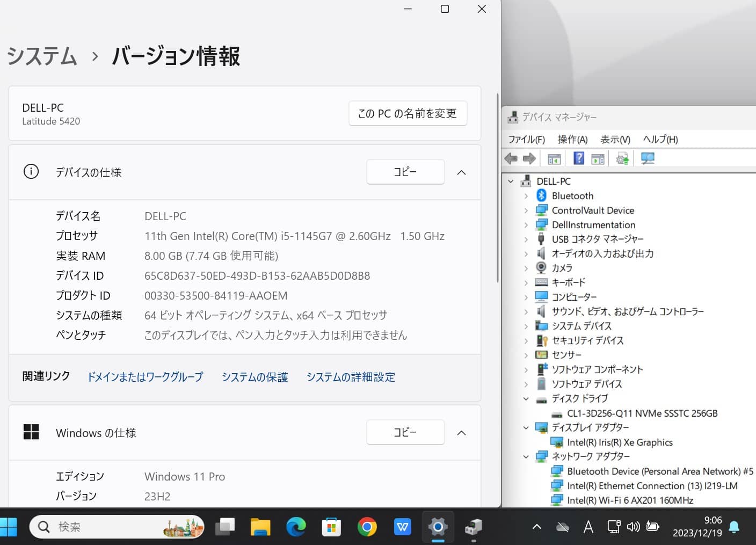Click コピー button for デバイスの仕様
Screen dimensions: 756x545
(x=405, y=172)
